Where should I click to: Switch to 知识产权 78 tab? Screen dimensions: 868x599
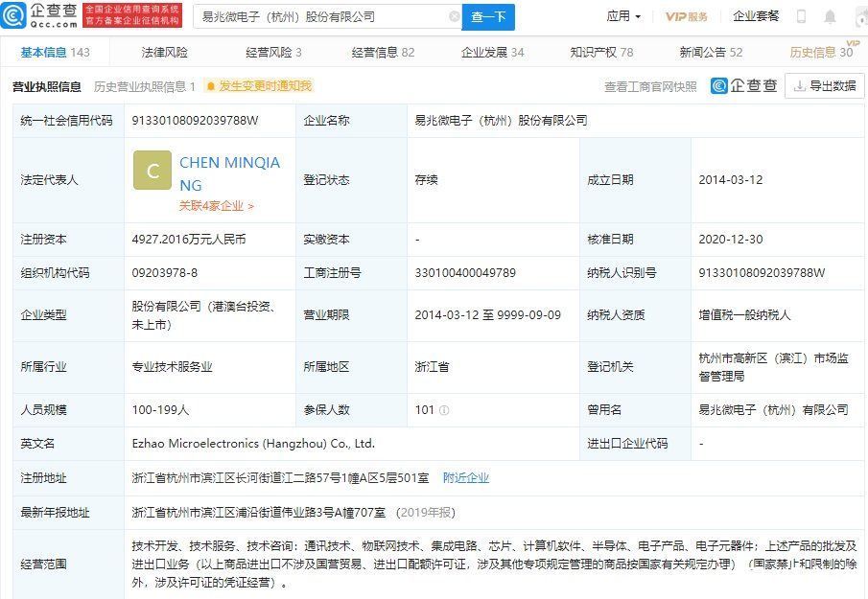601,53
